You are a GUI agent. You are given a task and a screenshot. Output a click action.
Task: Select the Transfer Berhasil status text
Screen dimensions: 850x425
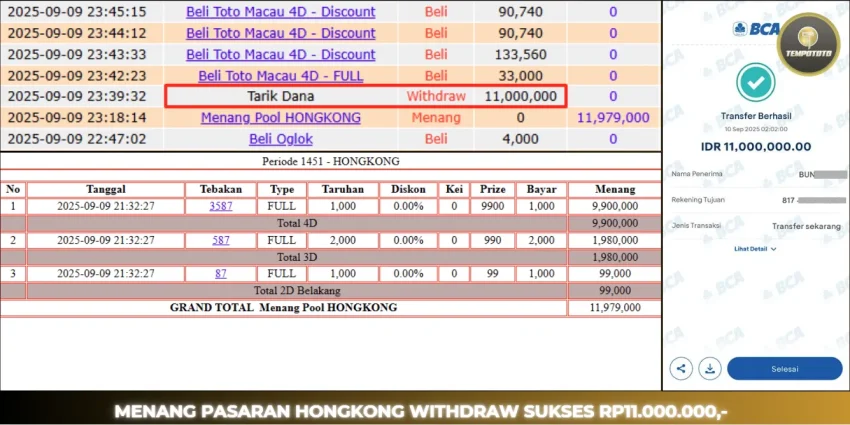pos(756,116)
